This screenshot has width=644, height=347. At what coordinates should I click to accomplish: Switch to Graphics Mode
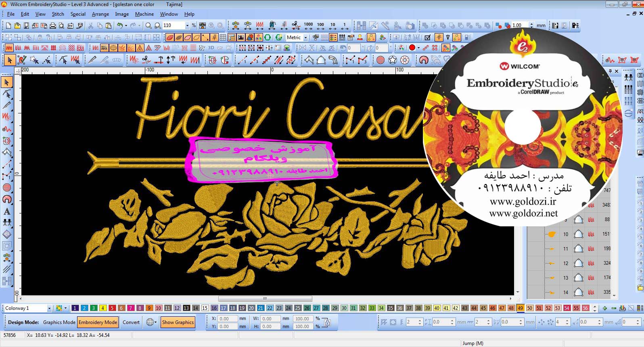click(x=59, y=322)
